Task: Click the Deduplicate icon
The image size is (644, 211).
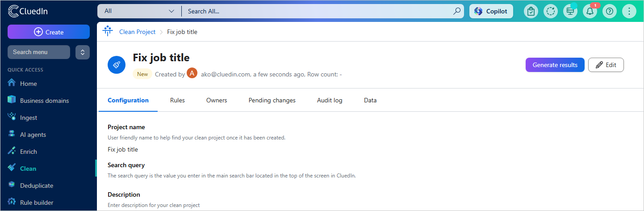Action: tap(12, 185)
